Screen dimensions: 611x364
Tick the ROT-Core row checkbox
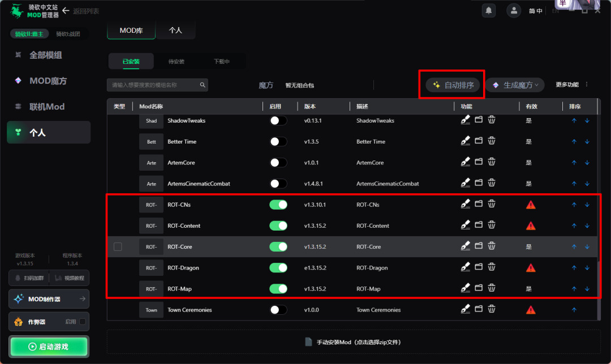(x=118, y=247)
